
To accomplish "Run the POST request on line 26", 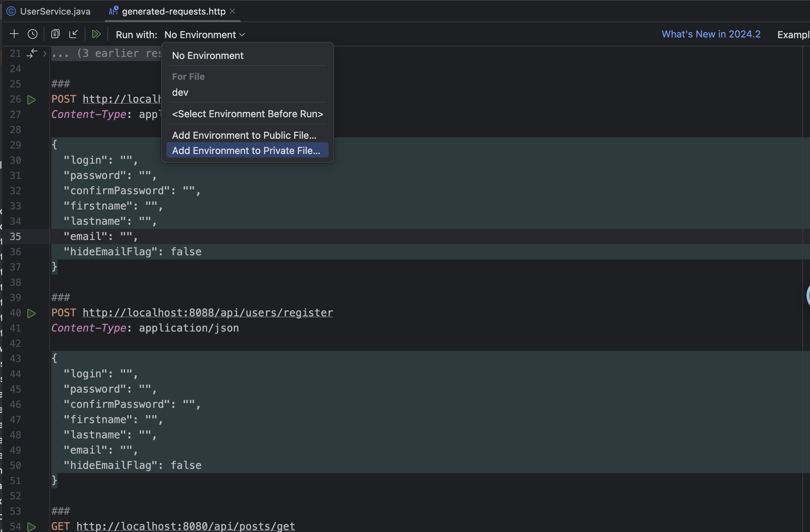I will click(x=32, y=100).
